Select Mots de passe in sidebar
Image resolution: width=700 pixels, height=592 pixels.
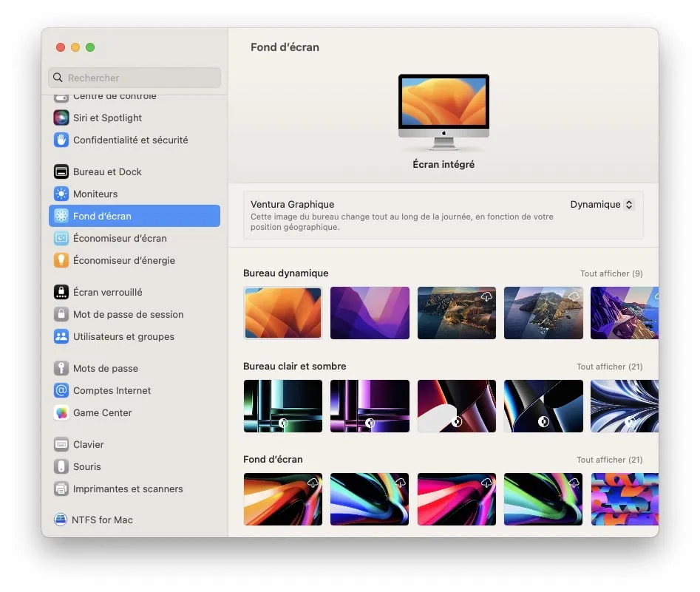(105, 369)
